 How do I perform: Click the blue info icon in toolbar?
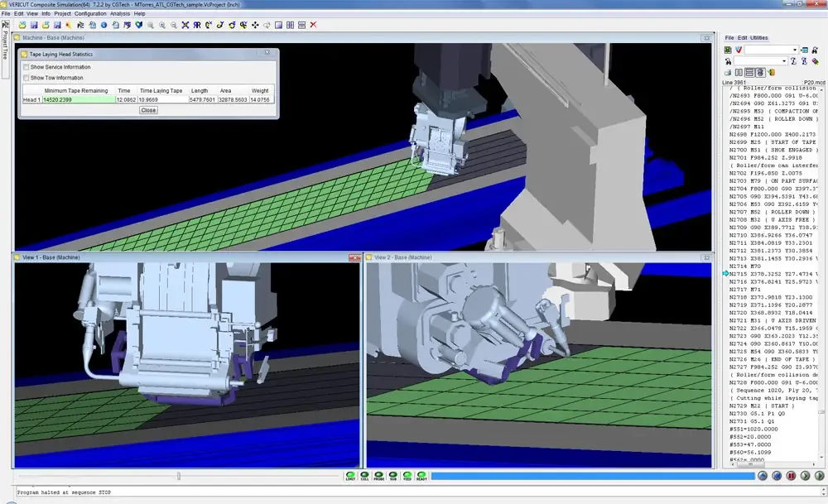104,25
